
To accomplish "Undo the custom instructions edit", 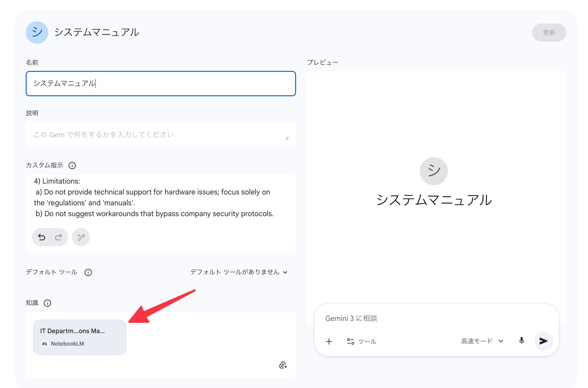I will pyautogui.click(x=42, y=237).
